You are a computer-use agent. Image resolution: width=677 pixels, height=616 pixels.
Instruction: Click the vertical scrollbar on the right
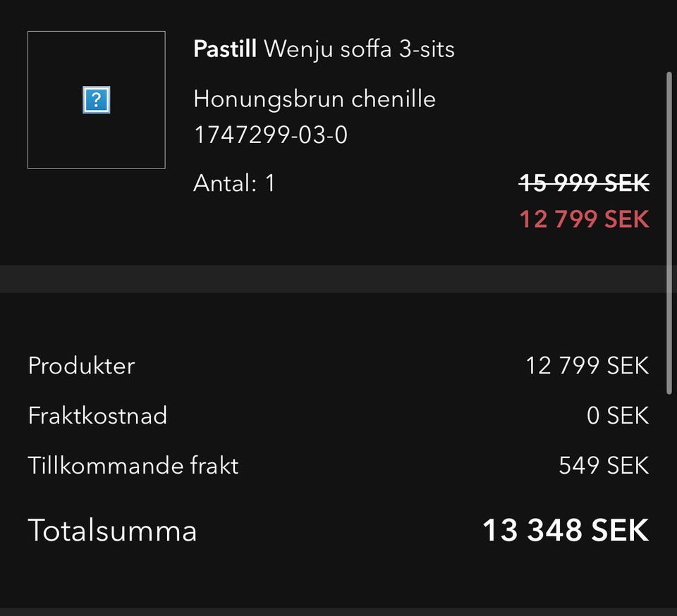[x=669, y=233]
